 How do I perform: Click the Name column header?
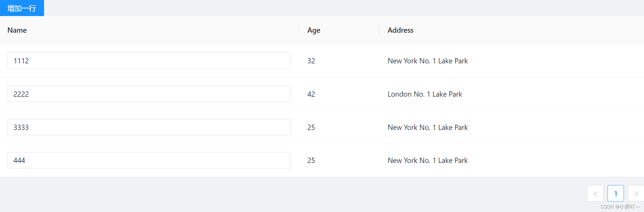[17, 30]
